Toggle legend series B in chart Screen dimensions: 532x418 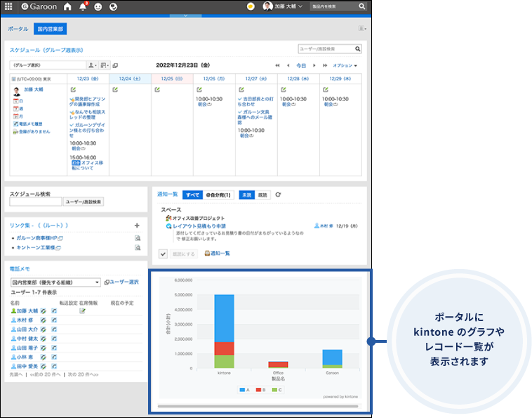coord(260,390)
